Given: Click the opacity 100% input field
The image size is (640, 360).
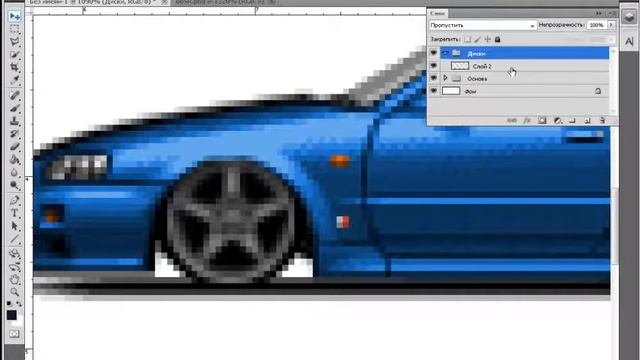Looking at the screenshot, I should tap(597, 25).
